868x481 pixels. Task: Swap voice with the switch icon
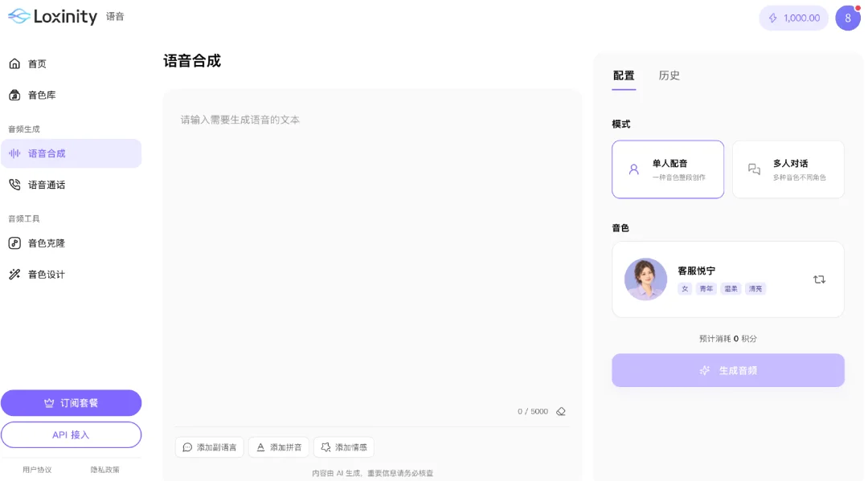(x=819, y=279)
